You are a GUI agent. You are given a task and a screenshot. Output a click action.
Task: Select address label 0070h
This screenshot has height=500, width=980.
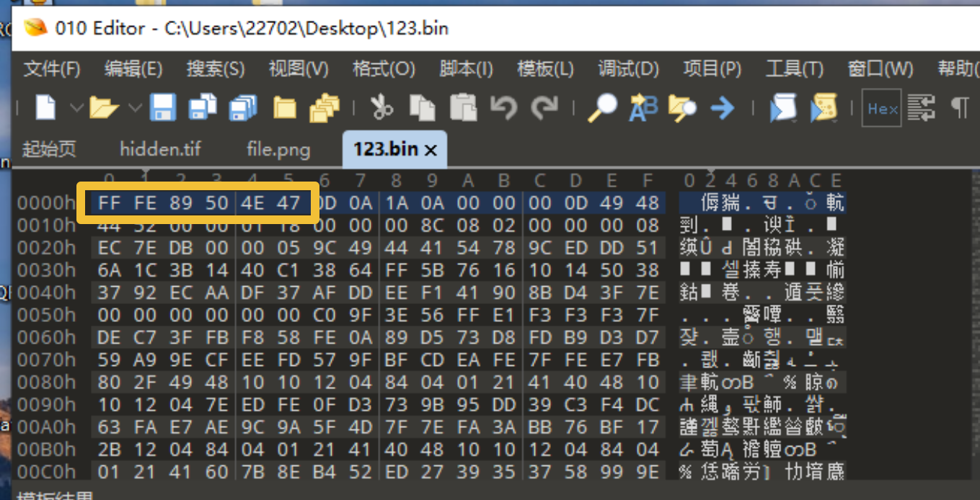(x=46, y=360)
